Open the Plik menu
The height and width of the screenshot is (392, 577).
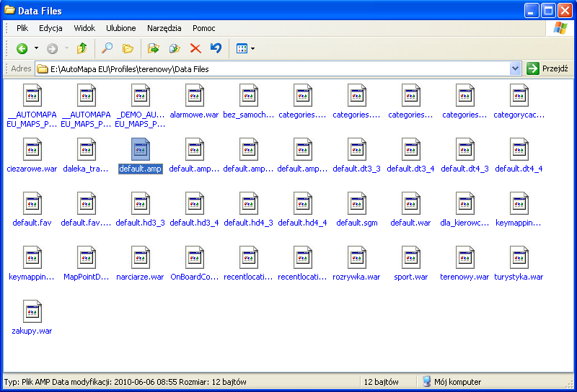(x=22, y=28)
